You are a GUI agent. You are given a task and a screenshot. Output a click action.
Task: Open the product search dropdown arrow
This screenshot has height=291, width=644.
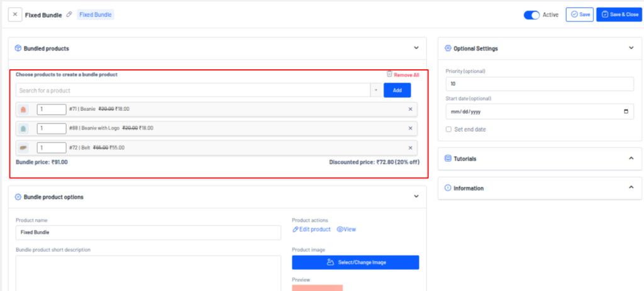pyautogui.click(x=375, y=91)
